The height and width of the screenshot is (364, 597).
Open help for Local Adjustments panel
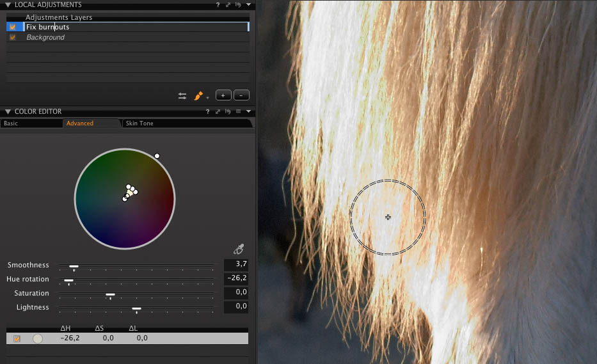(x=218, y=4)
